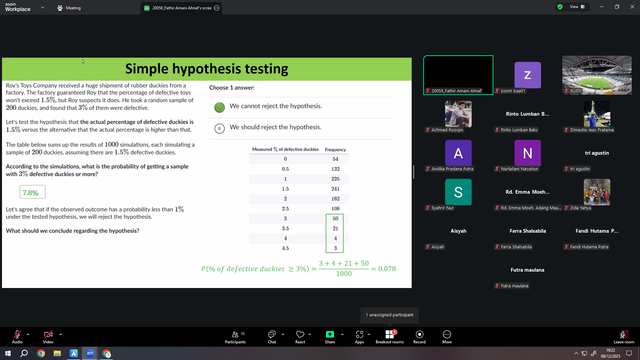Start camera using the Video icon
640x360 pixels.
48,335
